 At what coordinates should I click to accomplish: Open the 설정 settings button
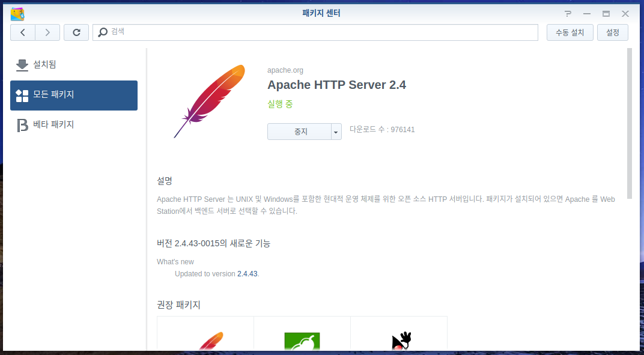pyautogui.click(x=612, y=32)
